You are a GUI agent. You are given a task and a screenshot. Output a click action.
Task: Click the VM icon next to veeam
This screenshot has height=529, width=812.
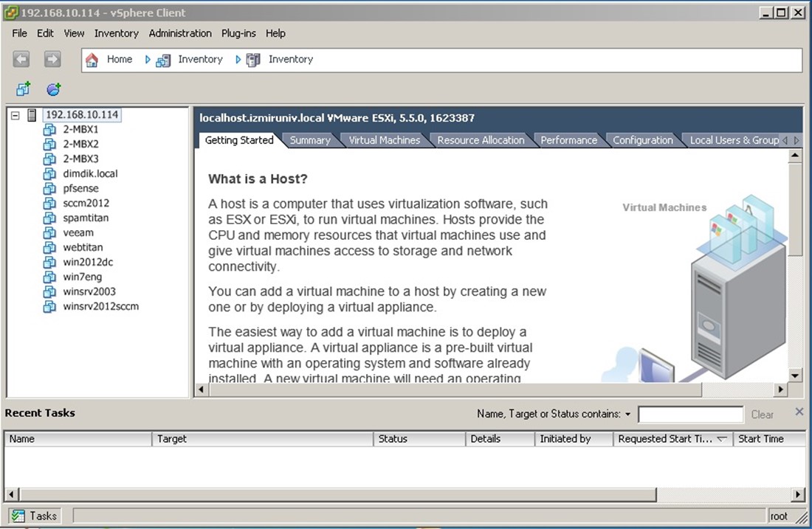[x=49, y=233]
